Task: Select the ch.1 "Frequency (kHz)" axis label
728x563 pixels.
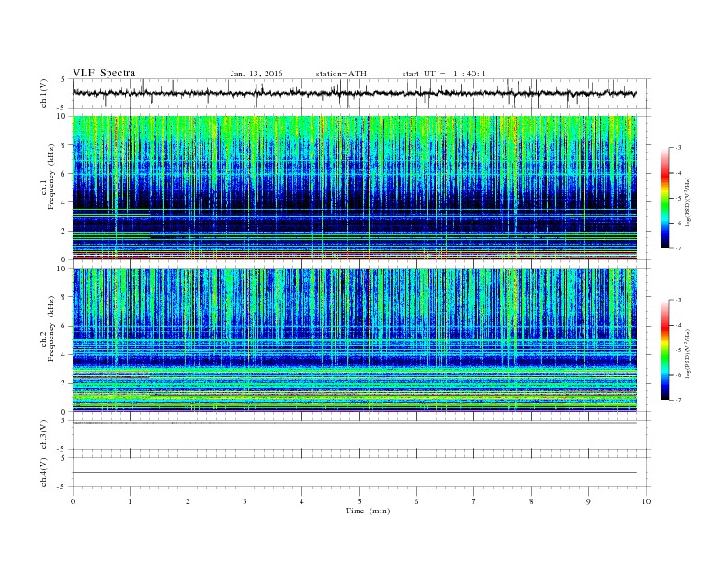Action: point(51,177)
